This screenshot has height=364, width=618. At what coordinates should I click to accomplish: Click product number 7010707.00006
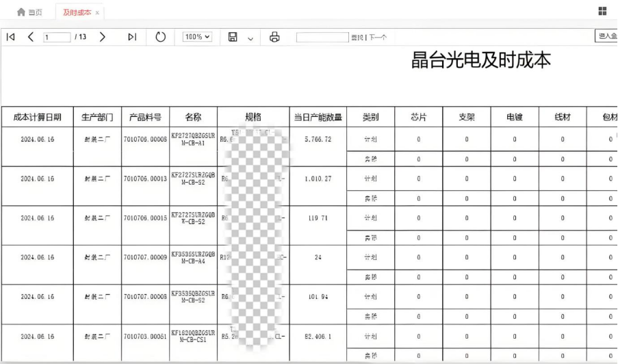pos(146,297)
